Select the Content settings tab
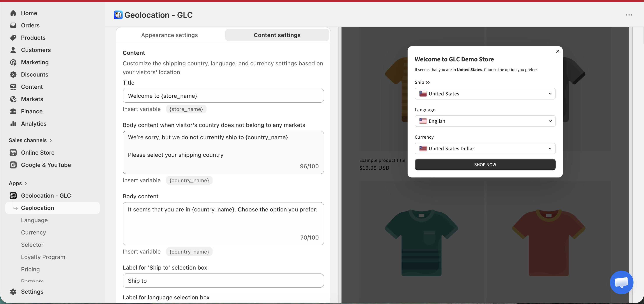Image resolution: width=644 pixels, height=304 pixels. (277, 35)
